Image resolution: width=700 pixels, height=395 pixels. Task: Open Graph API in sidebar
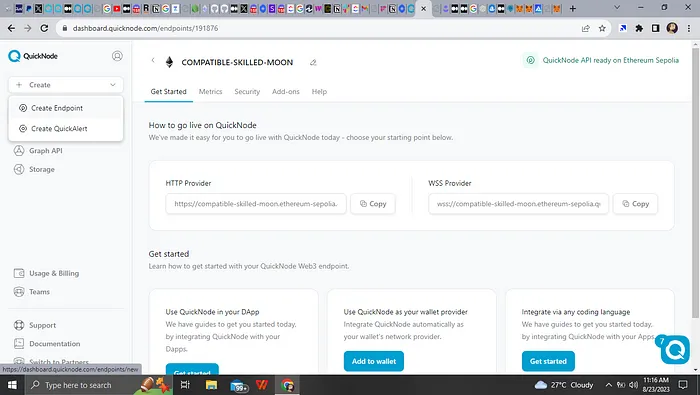click(x=46, y=151)
